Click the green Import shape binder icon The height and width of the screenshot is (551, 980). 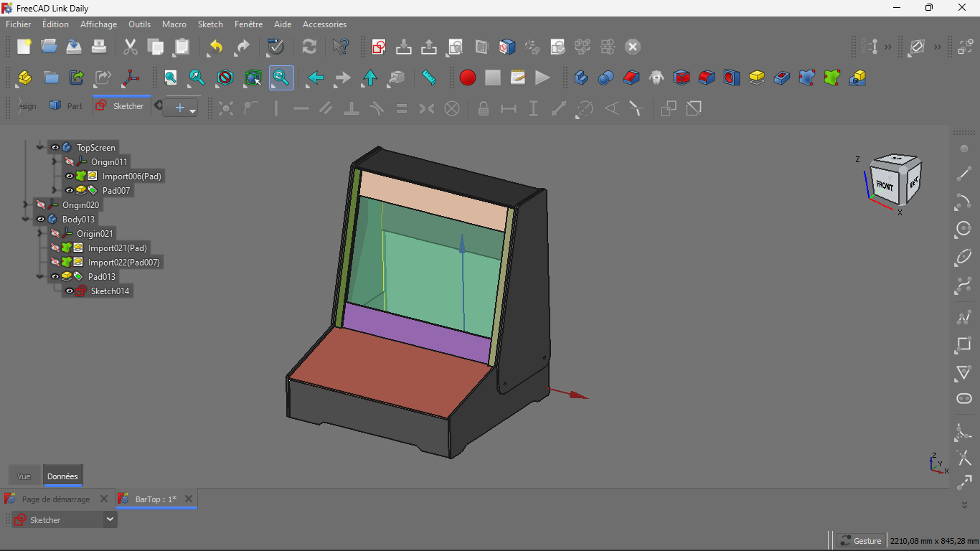(832, 77)
